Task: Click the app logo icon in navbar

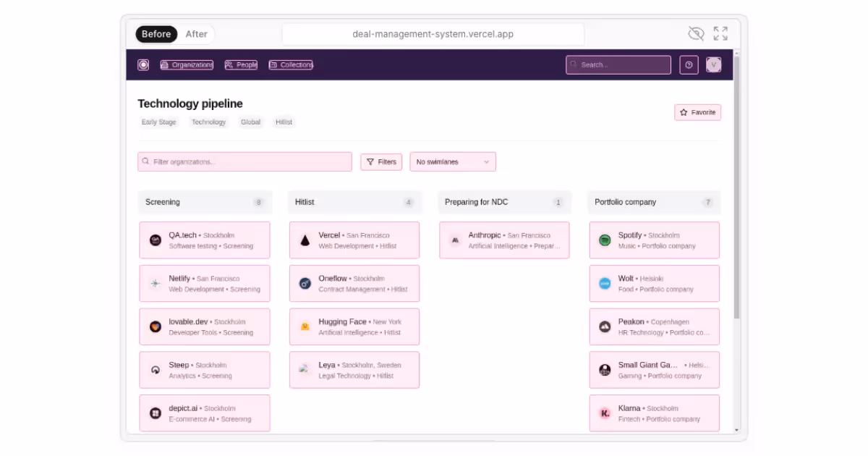Action: pos(143,64)
